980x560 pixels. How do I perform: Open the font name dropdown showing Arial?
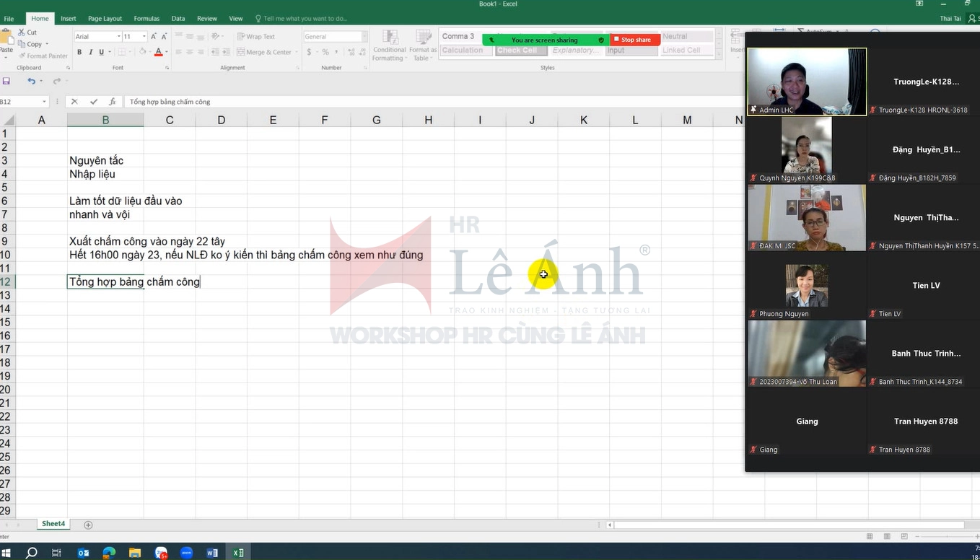tap(118, 36)
